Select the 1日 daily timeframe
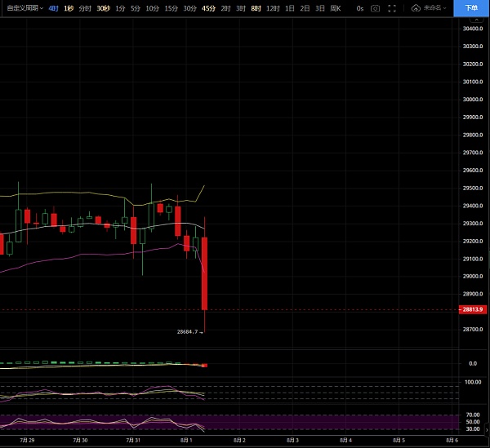 (x=290, y=8)
